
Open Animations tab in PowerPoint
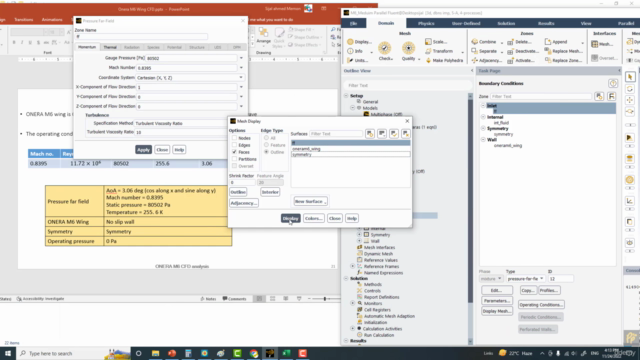(x=52, y=20)
